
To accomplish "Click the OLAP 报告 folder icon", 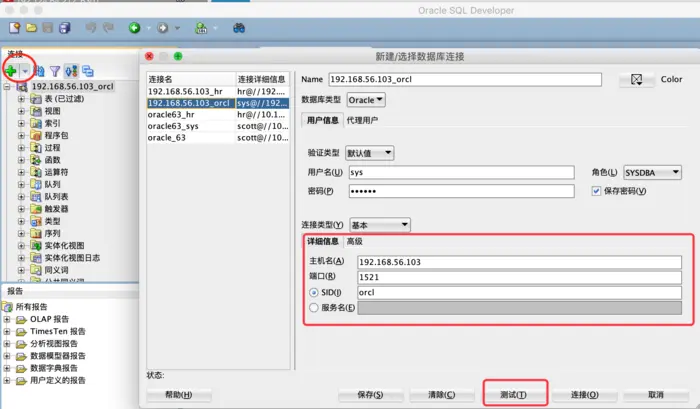I will click(x=21, y=320).
